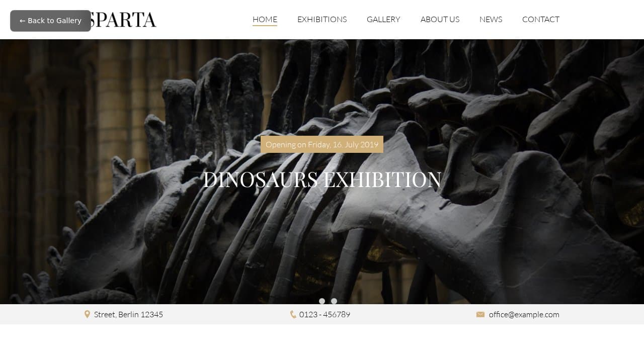The height and width of the screenshot is (362, 644).
Task: Call the 0123 - 456789 phone link
Action: point(325,314)
